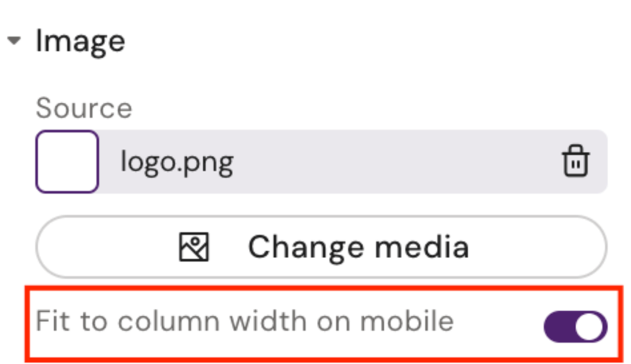This screenshot has height=364, width=631.
Task: Click the picture icon in Change media
Action: pos(194,247)
